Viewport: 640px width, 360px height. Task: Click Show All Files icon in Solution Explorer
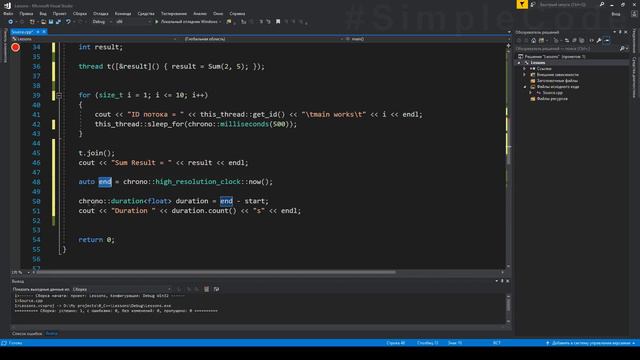click(x=582, y=40)
